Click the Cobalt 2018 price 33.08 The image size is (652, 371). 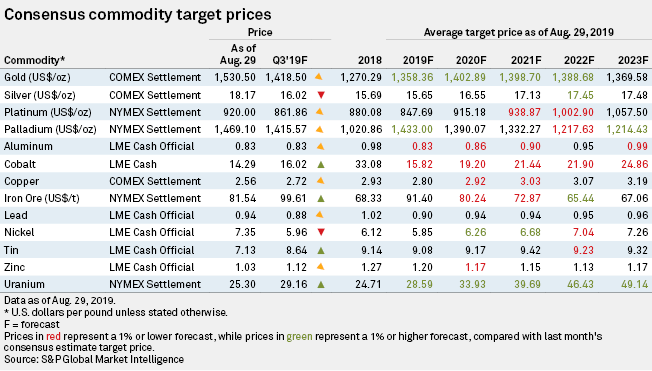click(x=368, y=164)
